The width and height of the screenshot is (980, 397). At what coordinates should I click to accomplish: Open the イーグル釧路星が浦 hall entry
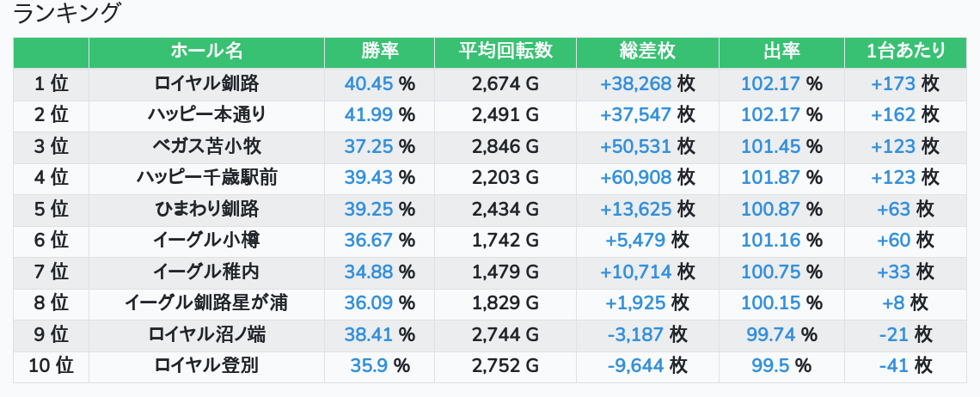click(206, 303)
